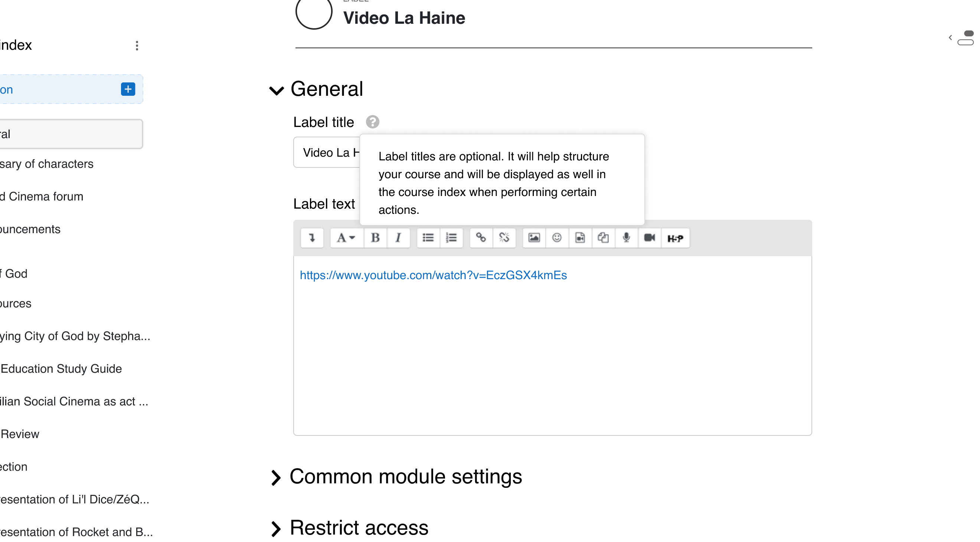Open the Review index item
The width and height of the screenshot is (980, 542).
click(x=20, y=434)
